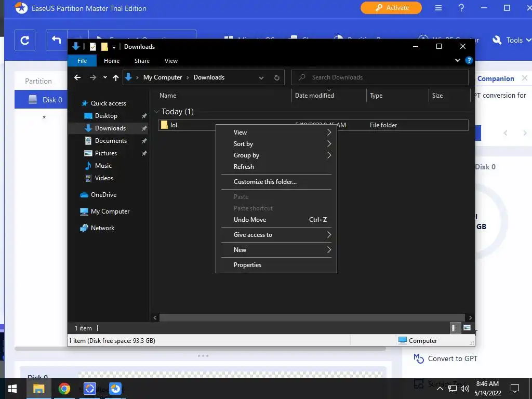Unpin Desktop using its pin icon
The width and height of the screenshot is (532, 399).
pos(144,116)
